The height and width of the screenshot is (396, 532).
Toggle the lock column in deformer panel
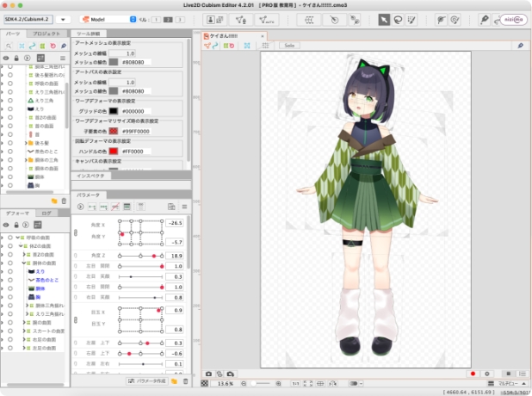pyautogui.click(x=17, y=226)
